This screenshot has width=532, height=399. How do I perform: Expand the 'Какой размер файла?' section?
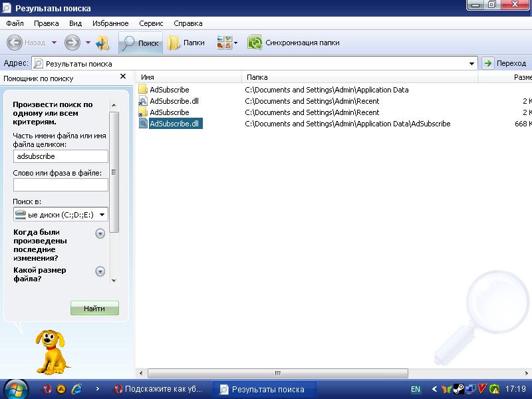pyautogui.click(x=100, y=271)
